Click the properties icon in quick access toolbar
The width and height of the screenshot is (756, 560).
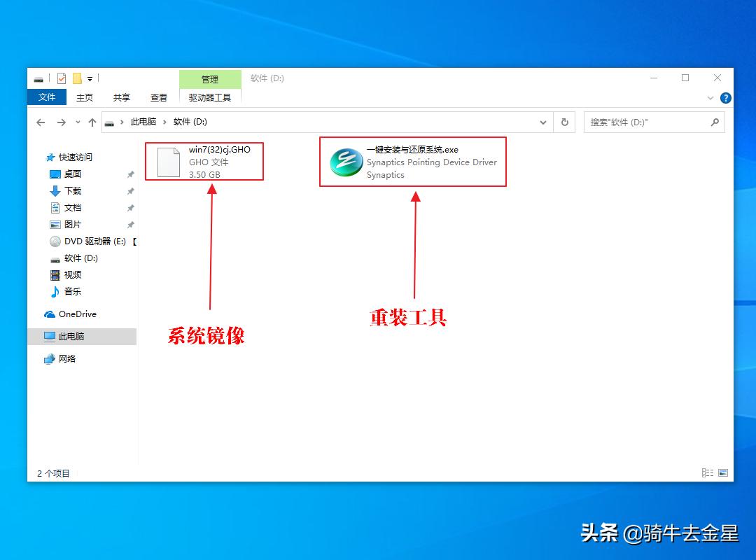pos(61,78)
